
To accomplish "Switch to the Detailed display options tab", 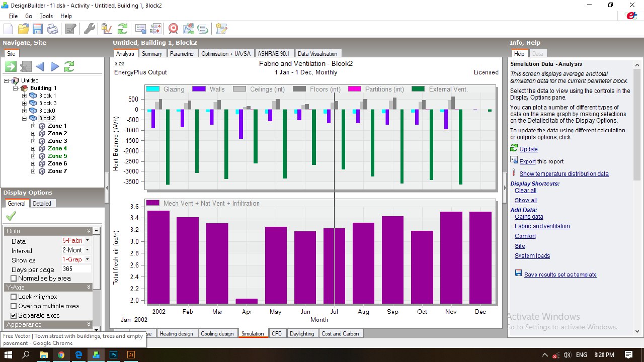I will pyautogui.click(x=42, y=204).
